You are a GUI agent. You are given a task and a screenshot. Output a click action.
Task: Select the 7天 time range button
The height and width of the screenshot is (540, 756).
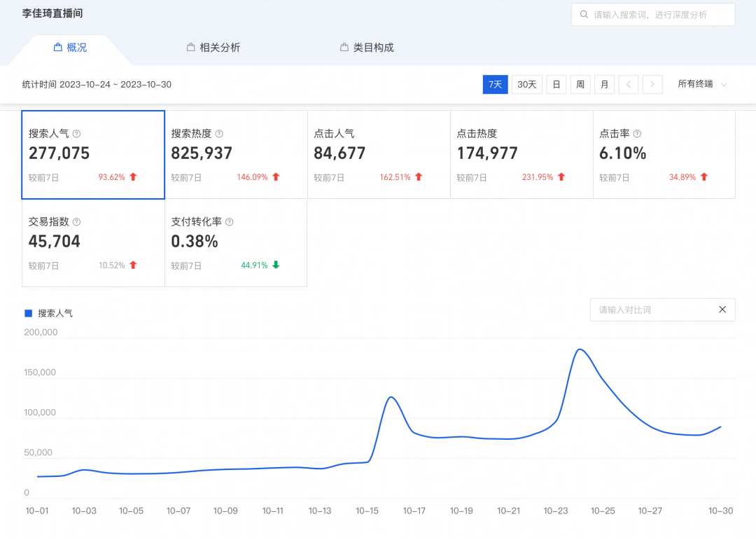495,85
